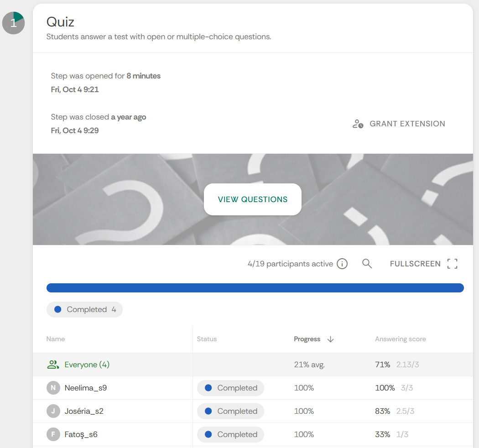The image size is (479, 448).
Task: Sort table by Answering score header
Action: point(400,339)
